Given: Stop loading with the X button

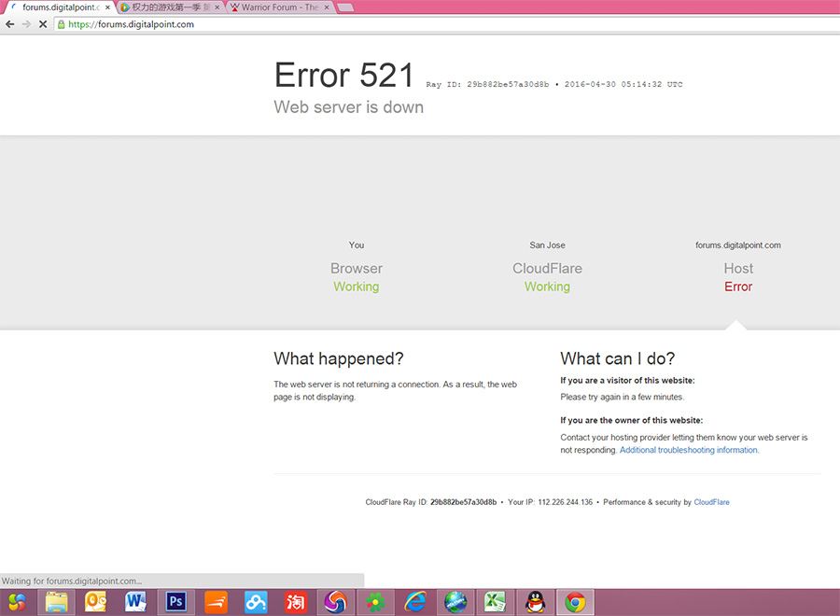Looking at the screenshot, I should [x=43, y=24].
